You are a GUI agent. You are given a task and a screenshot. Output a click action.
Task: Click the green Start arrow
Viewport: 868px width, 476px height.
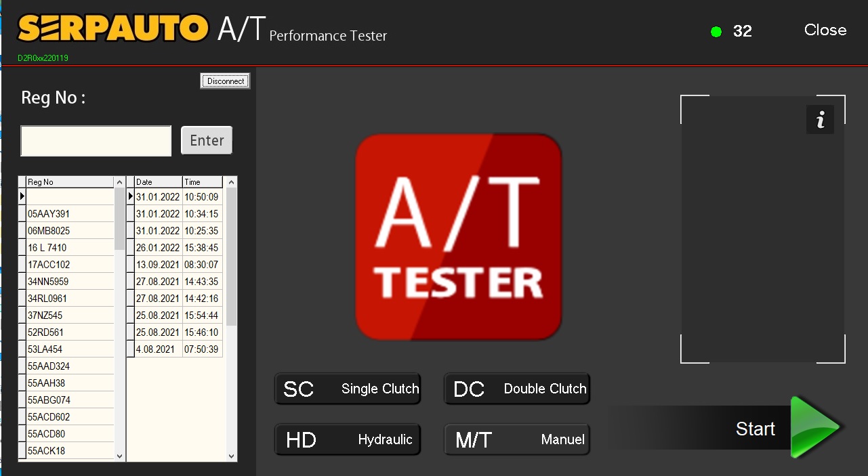click(816, 427)
